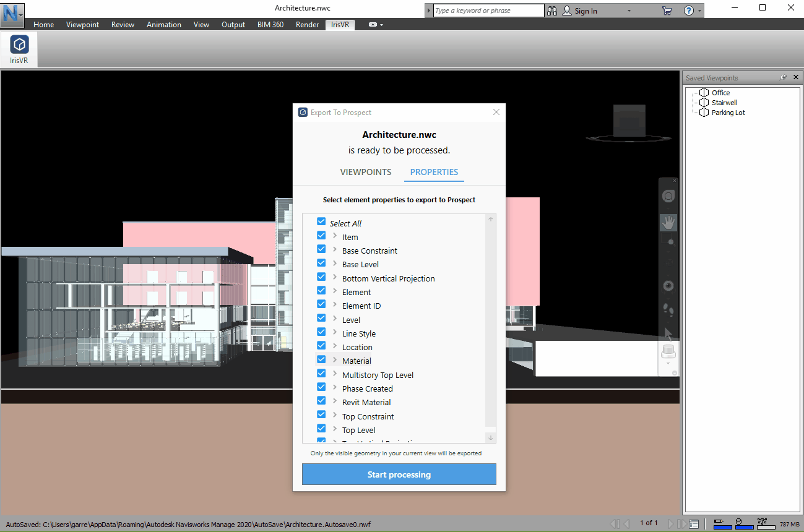Click Sign In in the title bar
Screen dimensions: 804x532
(x=586, y=11)
